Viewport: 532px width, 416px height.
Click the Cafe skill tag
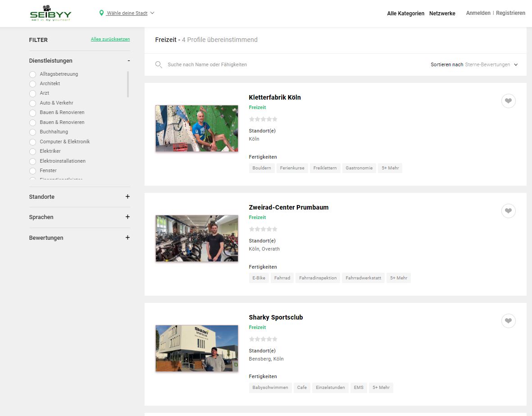click(302, 388)
